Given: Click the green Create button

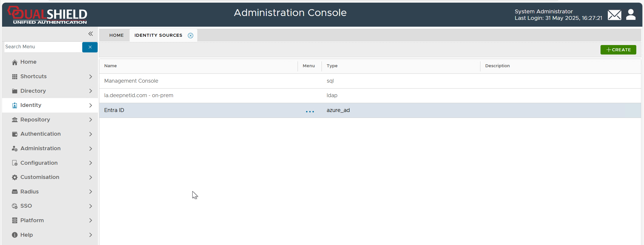Looking at the screenshot, I should click(618, 50).
